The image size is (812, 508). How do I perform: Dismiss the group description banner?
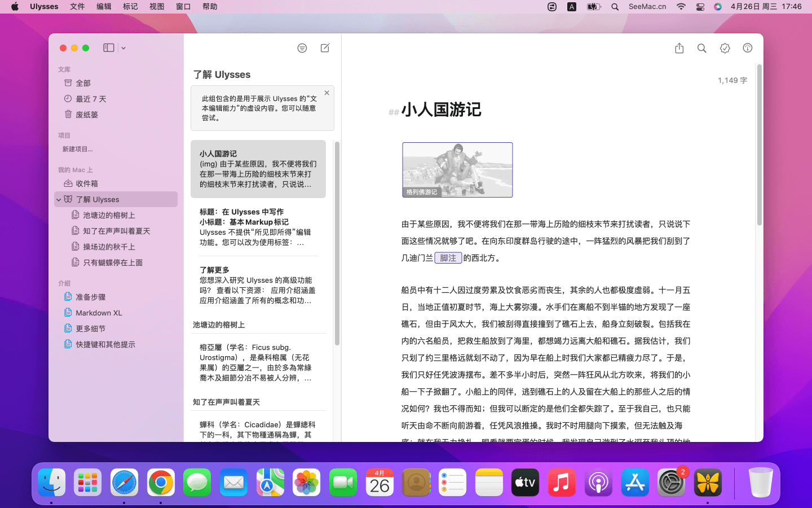[326, 93]
